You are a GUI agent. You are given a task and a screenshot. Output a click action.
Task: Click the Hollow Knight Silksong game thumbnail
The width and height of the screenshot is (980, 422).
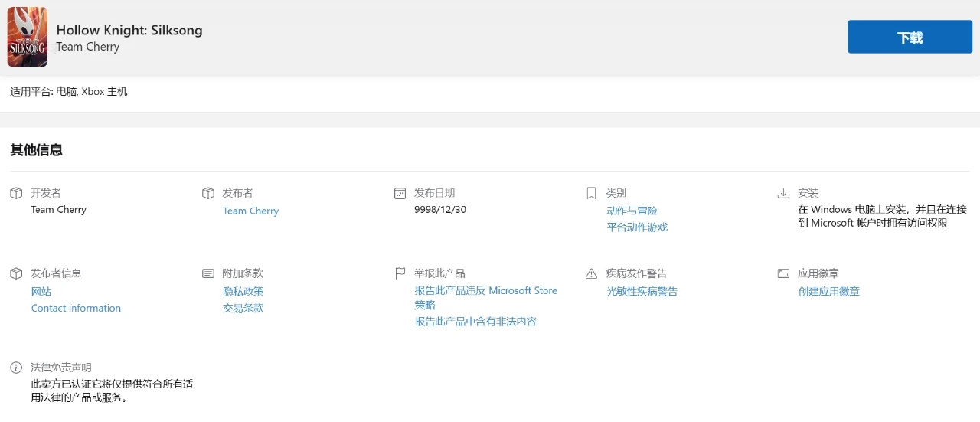(28, 37)
